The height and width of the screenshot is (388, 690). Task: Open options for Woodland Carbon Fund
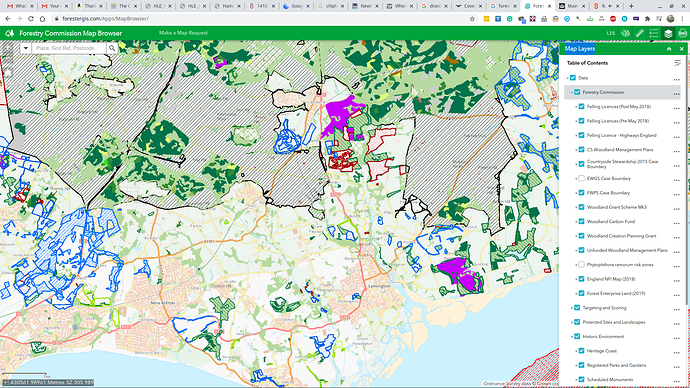(676, 223)
